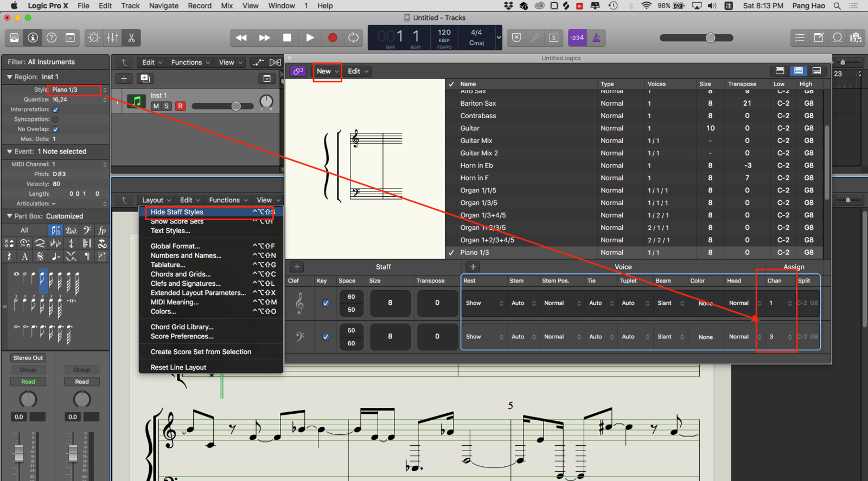The width and height of the screenshot is (868, 481).
Task: Open Smart Controls dial button
Action: (94, 37)
